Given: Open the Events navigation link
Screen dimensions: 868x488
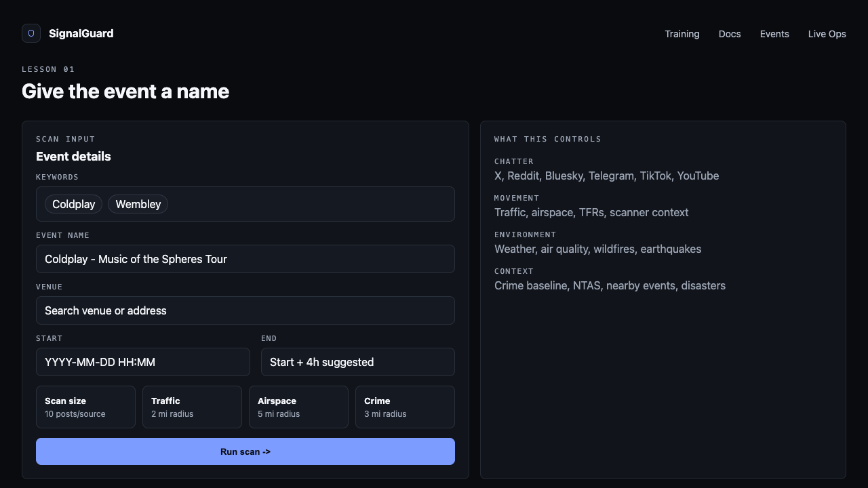Looking at the screenshot, I should coord(774,34).
